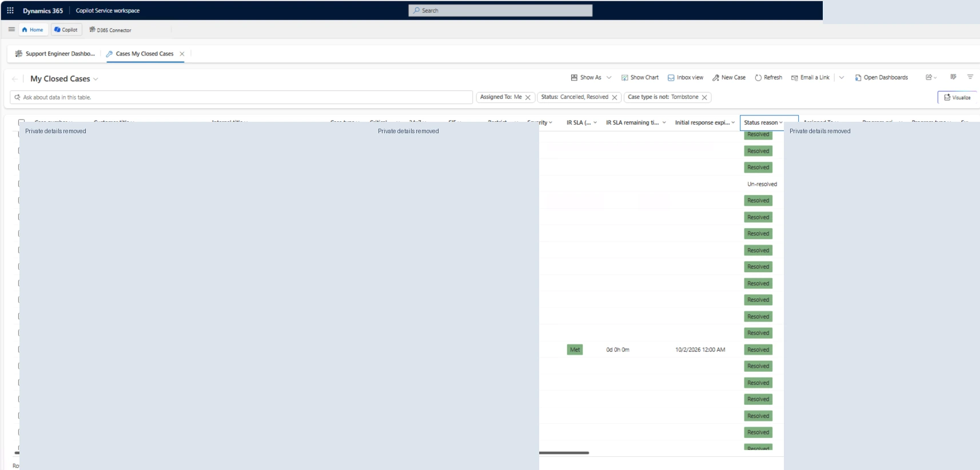Refresh the case list
The image size is (980, 470).
click(x=768, y=78)
